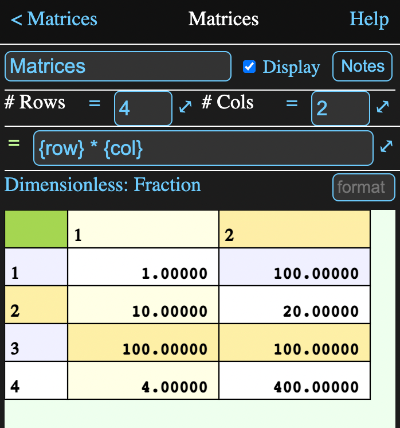The width and height of the screenshot is (400, 428).
Task: Select cell with value 4.00000
Action: 143,380
